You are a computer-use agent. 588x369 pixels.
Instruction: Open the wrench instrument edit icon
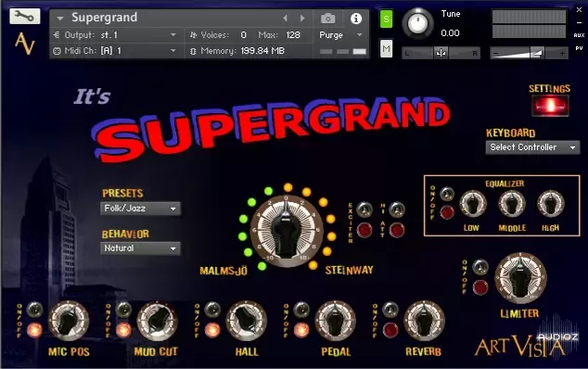[25, 17]
